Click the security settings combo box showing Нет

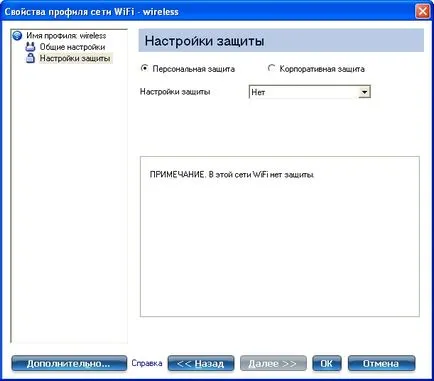[309, 92]
